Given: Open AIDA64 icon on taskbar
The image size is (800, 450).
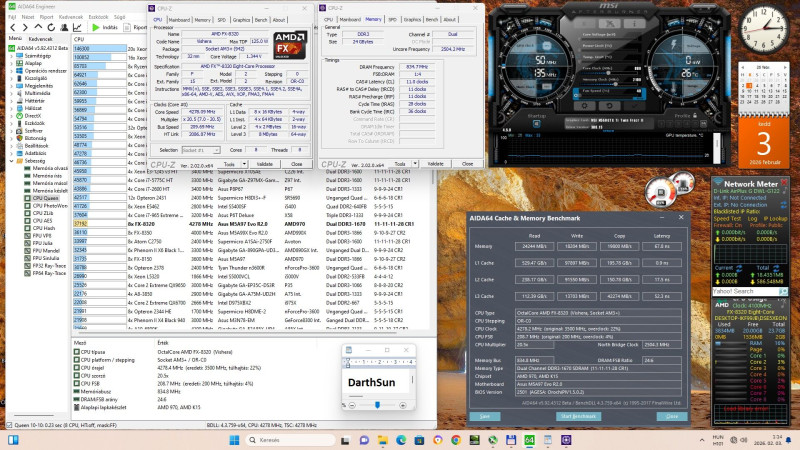Looking at the screenshot, I should (529, 440).
